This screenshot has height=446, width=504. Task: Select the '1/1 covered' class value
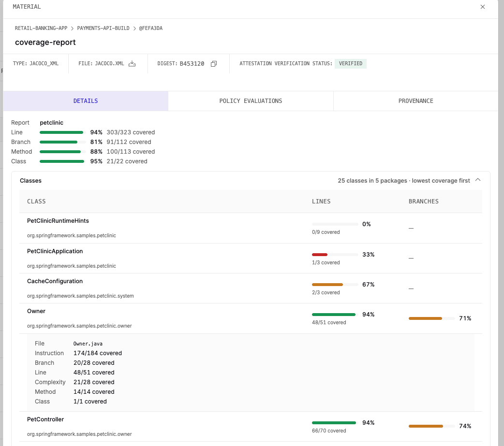(x=90, y=402)
